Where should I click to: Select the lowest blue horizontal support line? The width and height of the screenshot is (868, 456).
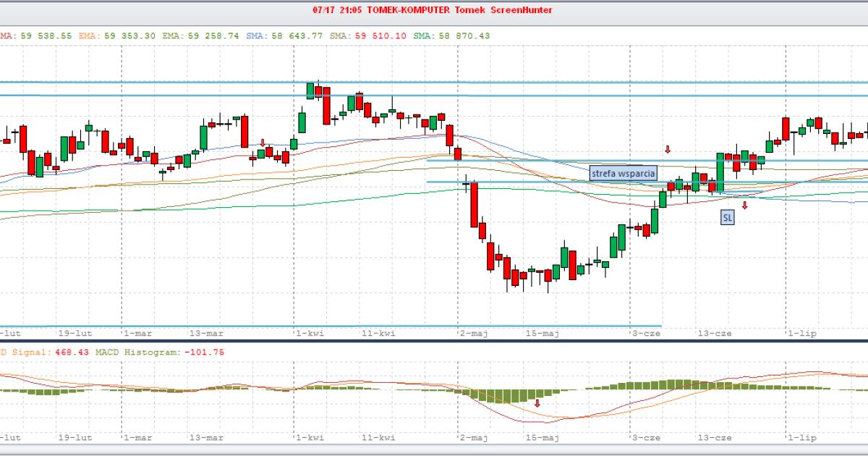[325, 326]
